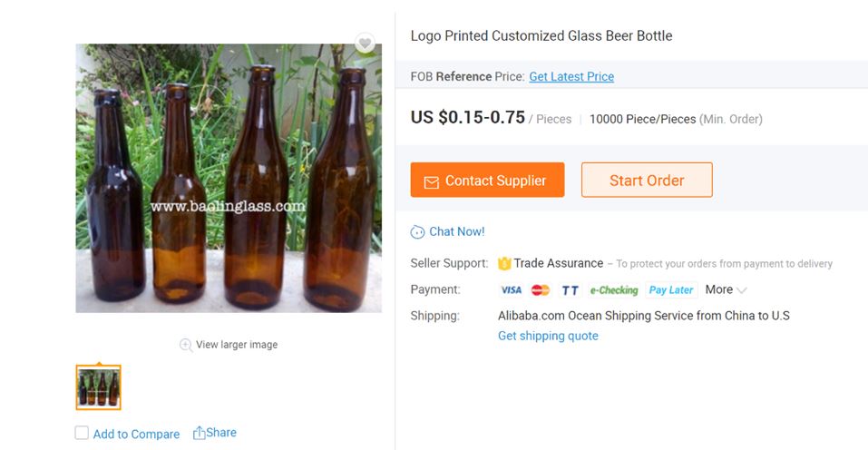Tick the Add to Compare checkbox
The width and height of the screenshot is (868, 450).
coord(82,433)
